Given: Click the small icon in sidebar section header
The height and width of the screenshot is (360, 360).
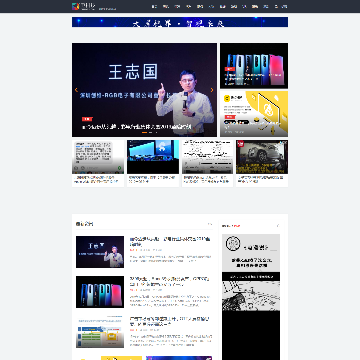Looking at the screenshot, I should (277, 226).
